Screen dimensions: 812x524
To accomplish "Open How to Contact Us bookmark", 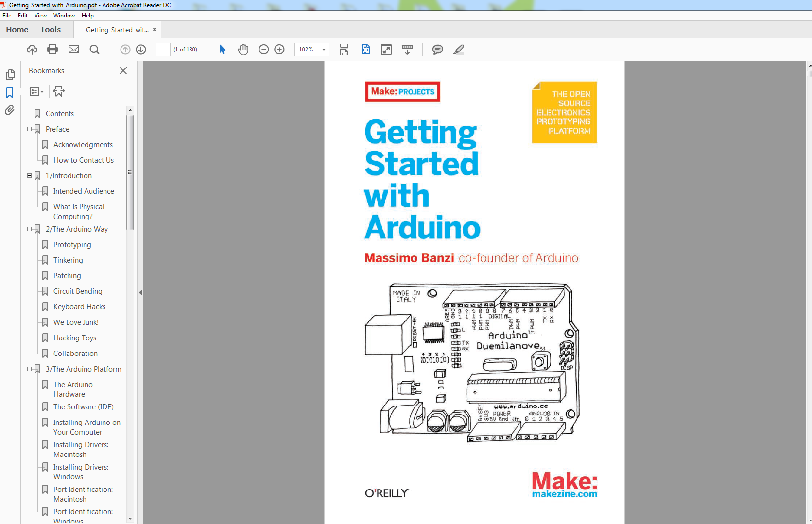I will coord(84,160).
